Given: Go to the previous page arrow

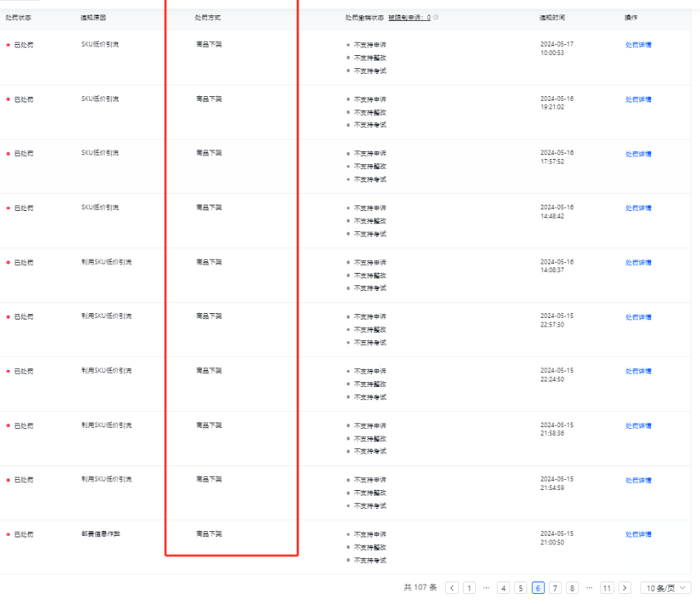Looking at the screenshot, I should [452, 588].
